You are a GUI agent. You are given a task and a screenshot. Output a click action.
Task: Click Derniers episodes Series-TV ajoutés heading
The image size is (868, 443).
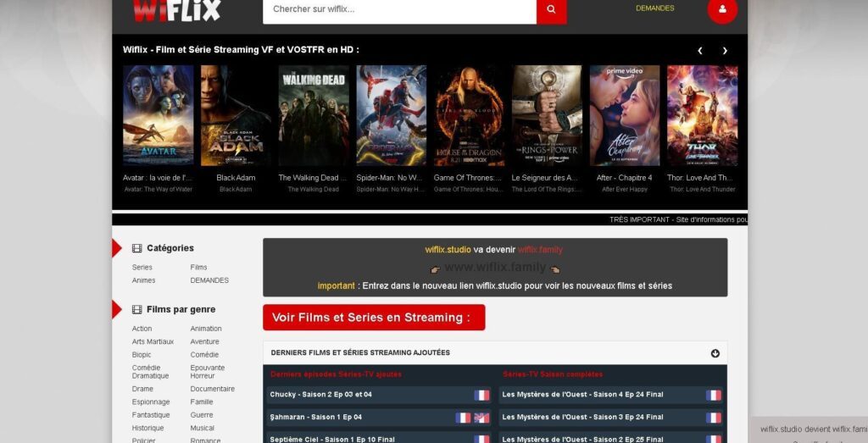(x=336, y=375)
